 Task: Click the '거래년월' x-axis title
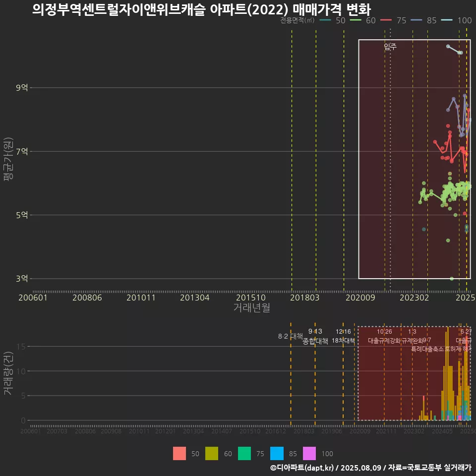(252, 307)
